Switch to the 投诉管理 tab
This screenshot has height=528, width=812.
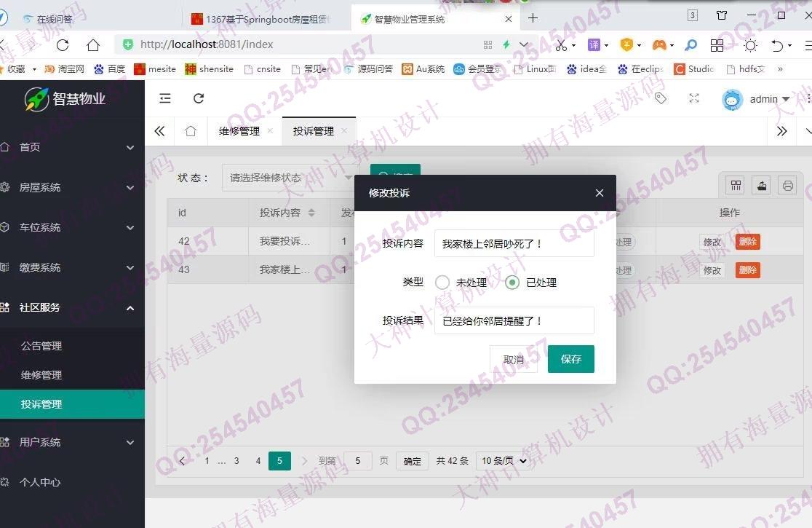click(314, 131)
